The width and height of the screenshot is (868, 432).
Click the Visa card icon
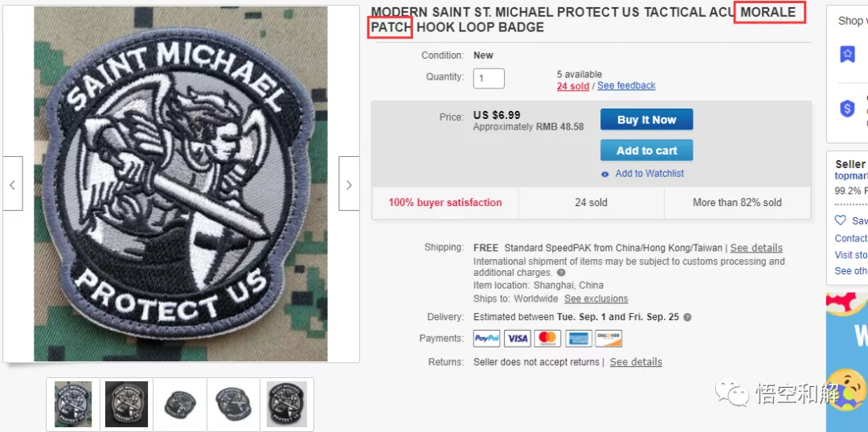[518, 339]
